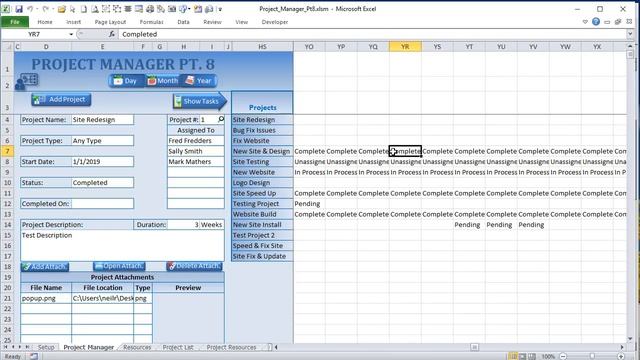Select the Month view button
The width and height of the screenshot is (640, 360).
162,81
